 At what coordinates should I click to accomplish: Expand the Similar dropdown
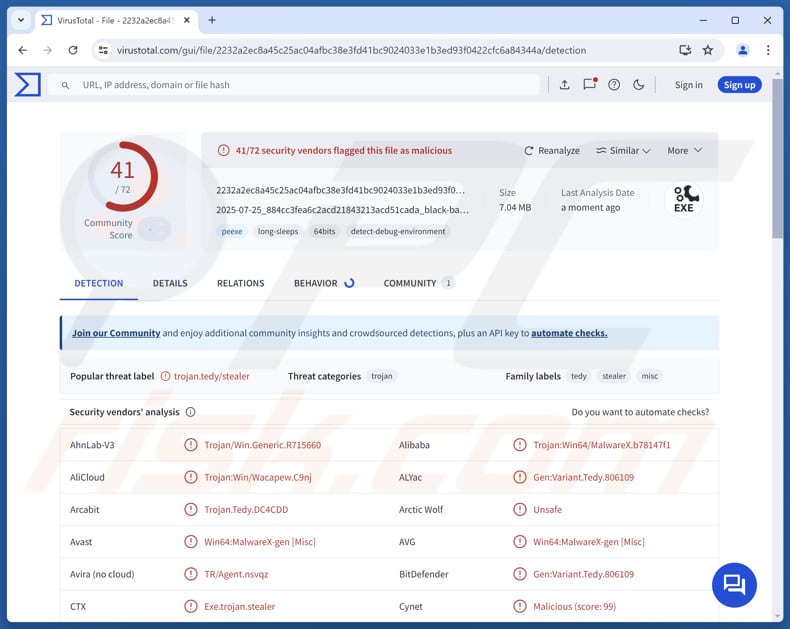click(623, 151)
